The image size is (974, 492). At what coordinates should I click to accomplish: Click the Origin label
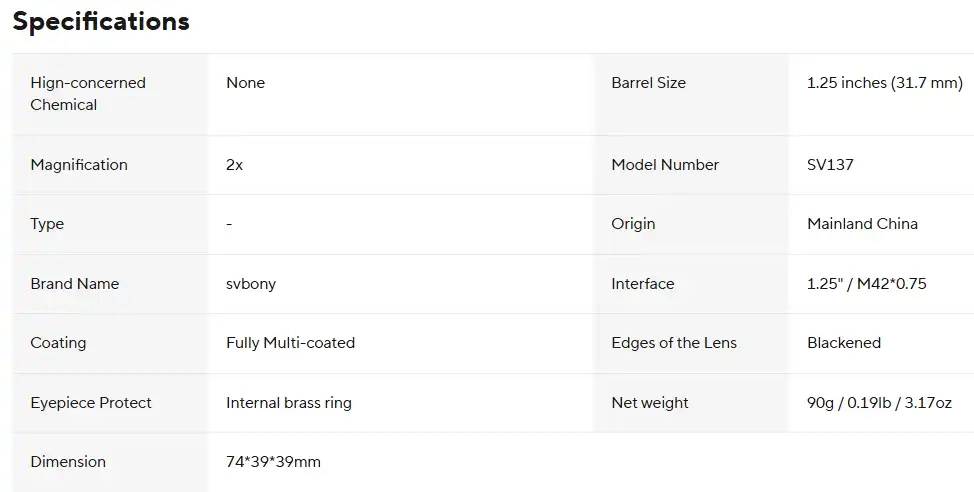pyautogui.click(x=633, y=224)
